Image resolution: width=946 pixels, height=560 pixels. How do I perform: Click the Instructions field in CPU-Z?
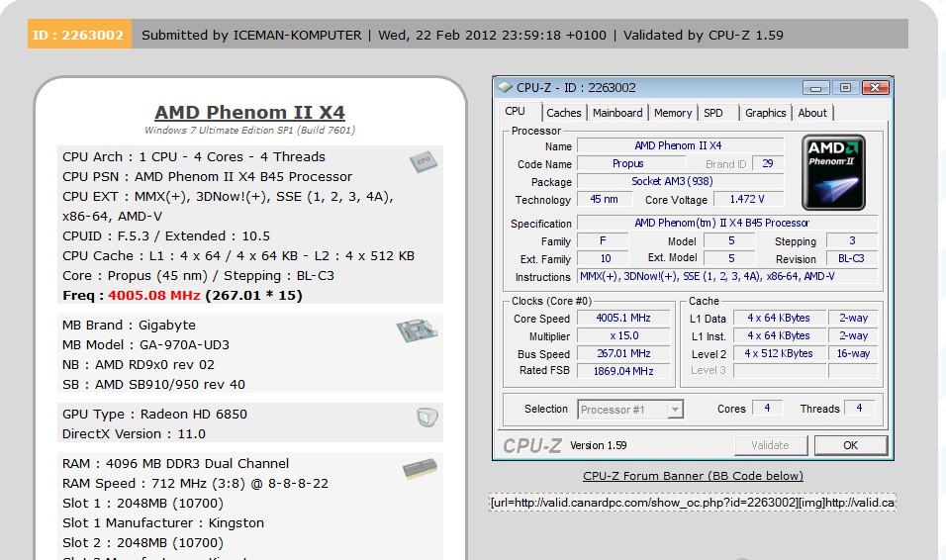tap(727, 276)
